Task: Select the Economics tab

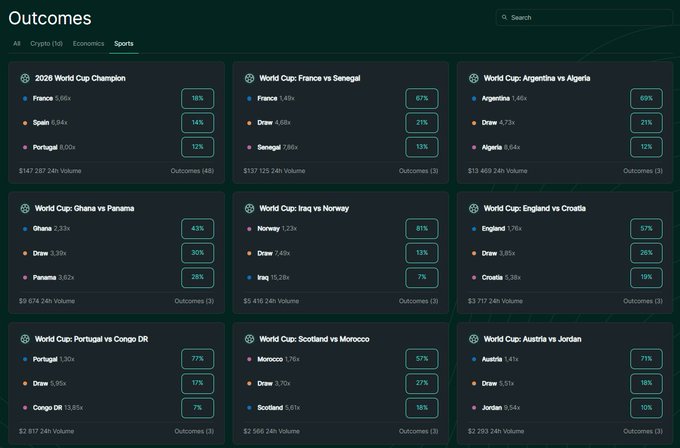Action: (x=88, y=43)
